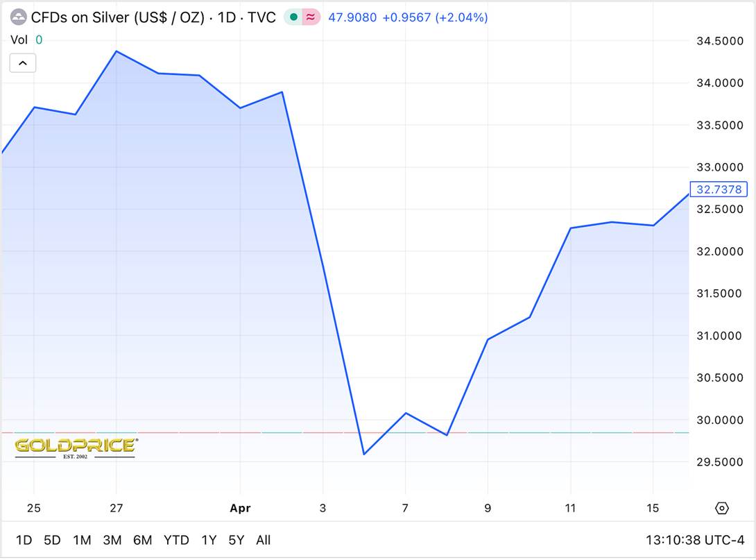Screen dimensions: 756x560
Task: Click the timezone clock UTC-4 button
Action: [694, 541]
